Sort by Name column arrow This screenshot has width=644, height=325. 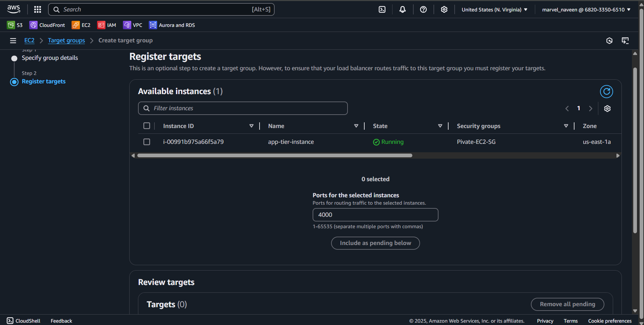click(356, 126)
